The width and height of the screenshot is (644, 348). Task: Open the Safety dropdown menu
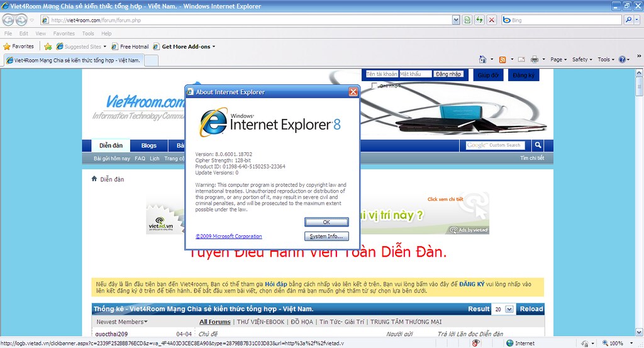582,60
